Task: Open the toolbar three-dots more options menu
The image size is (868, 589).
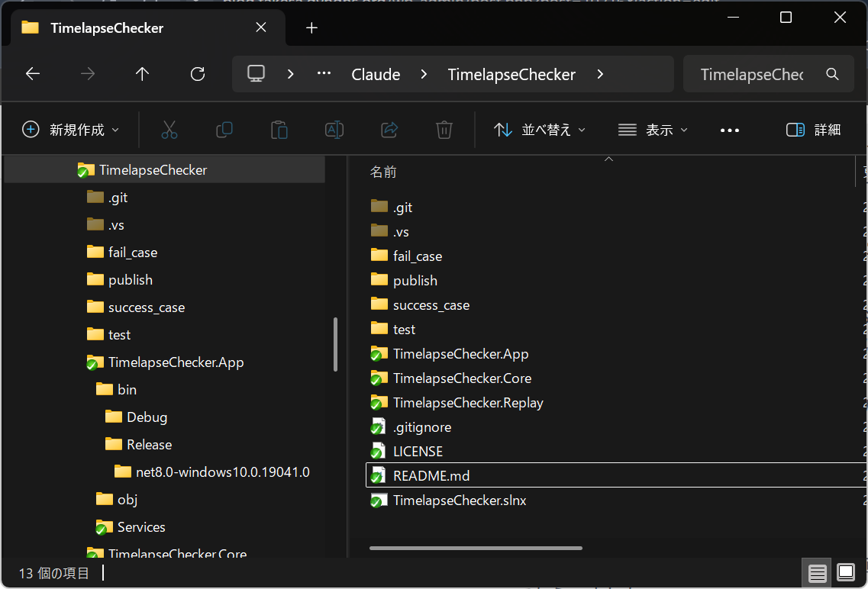Action: (730, 130)
